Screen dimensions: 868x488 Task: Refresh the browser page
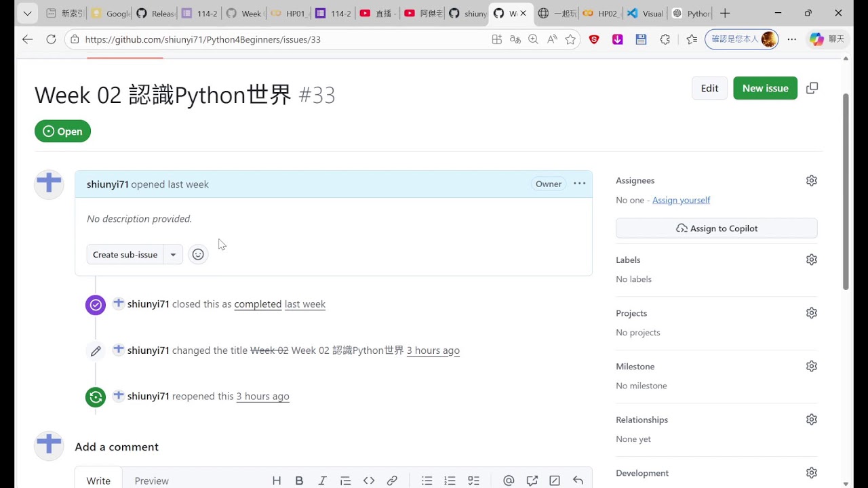pos(51,39)
